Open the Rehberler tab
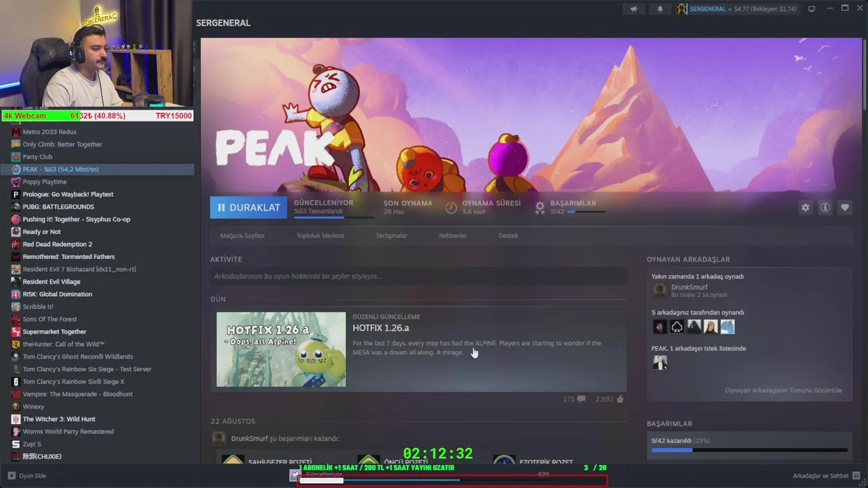 [452, 236]
